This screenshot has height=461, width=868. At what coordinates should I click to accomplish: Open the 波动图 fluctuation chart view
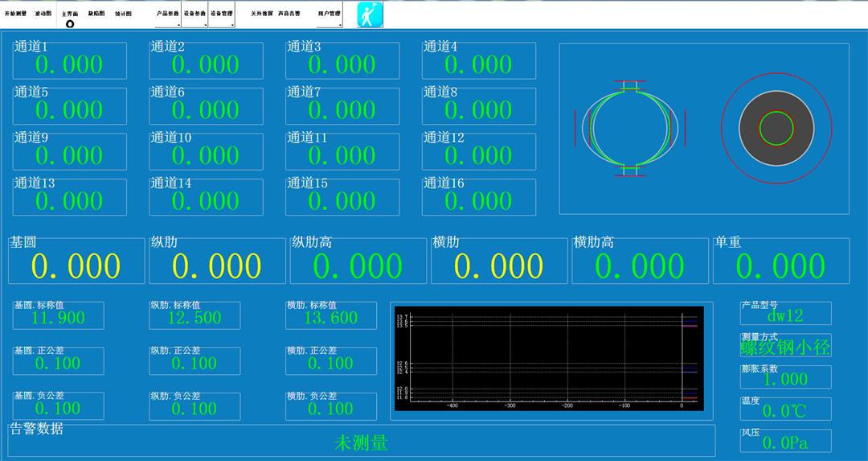click(43, 14)
